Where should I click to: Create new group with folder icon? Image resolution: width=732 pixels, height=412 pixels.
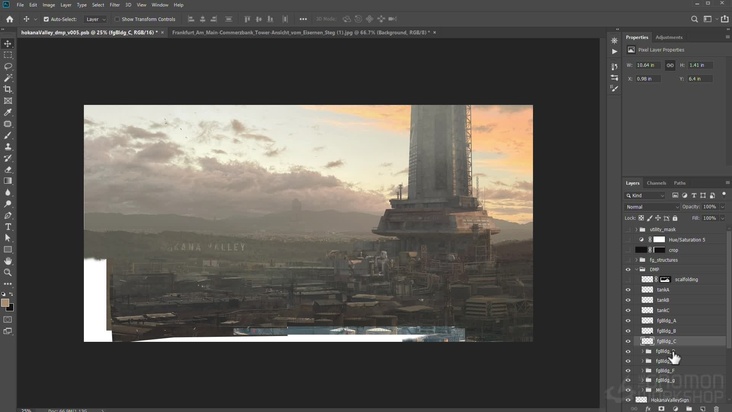click(x=689, y=409)
